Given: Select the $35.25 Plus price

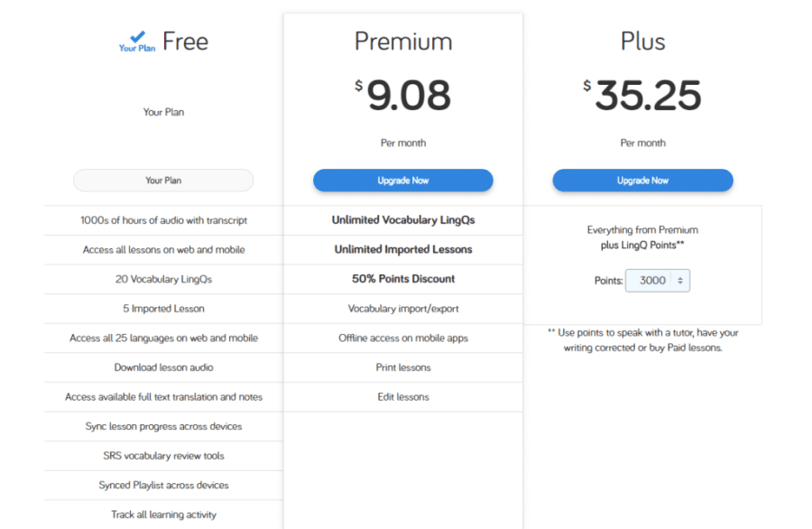Looking at the screenshot, I should (x=642, y=96).
